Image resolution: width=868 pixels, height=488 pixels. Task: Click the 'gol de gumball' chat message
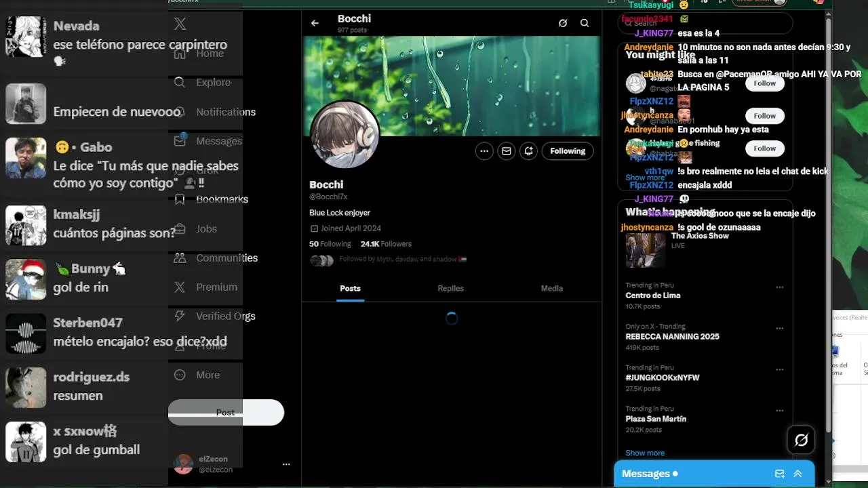click(x=96, y=450)
